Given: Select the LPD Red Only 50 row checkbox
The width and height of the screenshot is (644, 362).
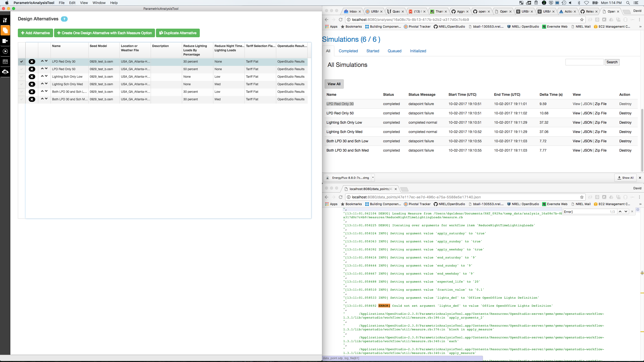Looking at the screenshot, I should point(22,69).
